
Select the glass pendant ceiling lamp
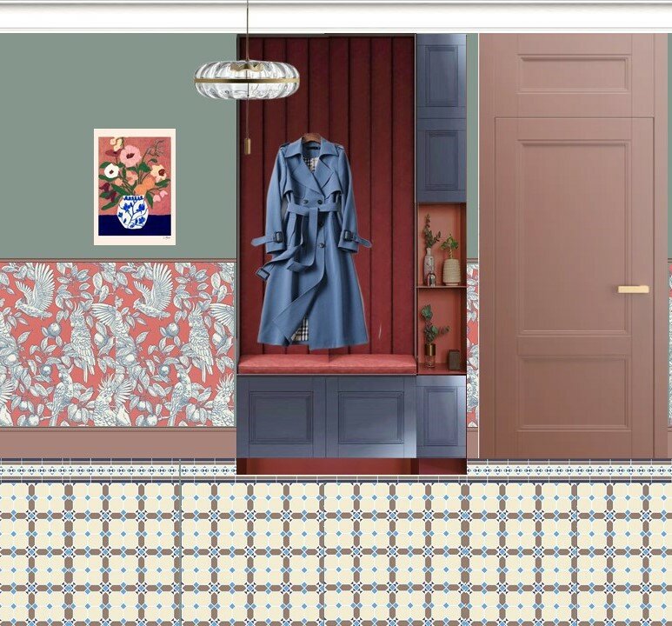point(246,78)
